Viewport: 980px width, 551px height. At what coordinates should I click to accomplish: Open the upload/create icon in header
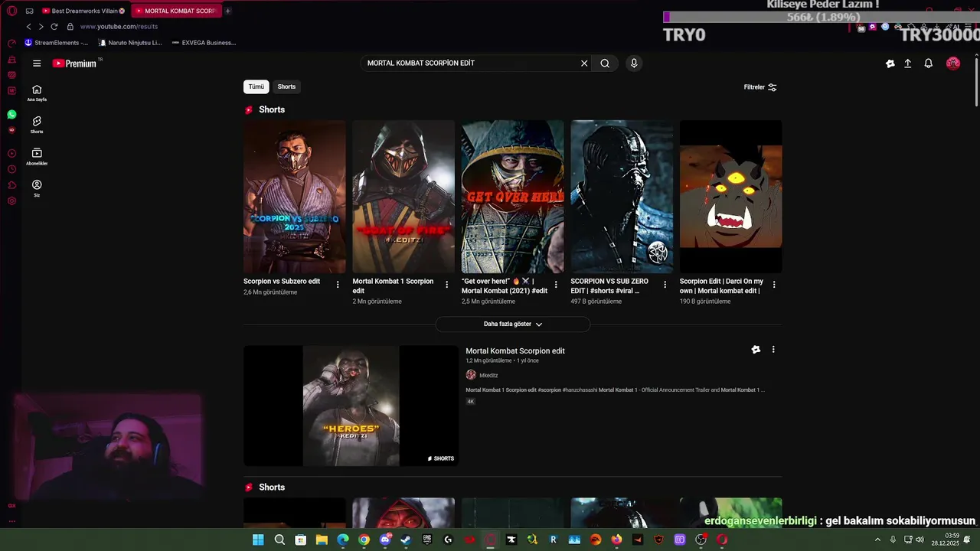click(x=907, y=64)
